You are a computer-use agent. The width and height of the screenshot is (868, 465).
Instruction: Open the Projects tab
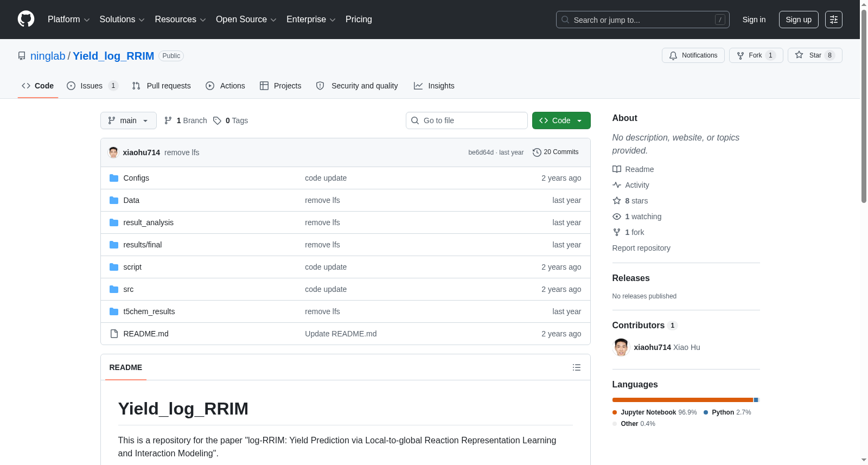click(x=280, y=86)
